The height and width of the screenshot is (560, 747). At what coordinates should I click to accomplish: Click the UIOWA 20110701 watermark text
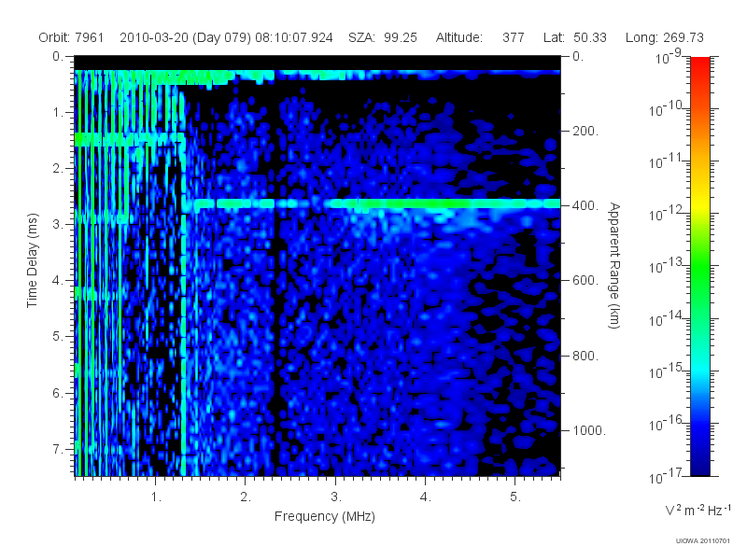pos(703,540)
